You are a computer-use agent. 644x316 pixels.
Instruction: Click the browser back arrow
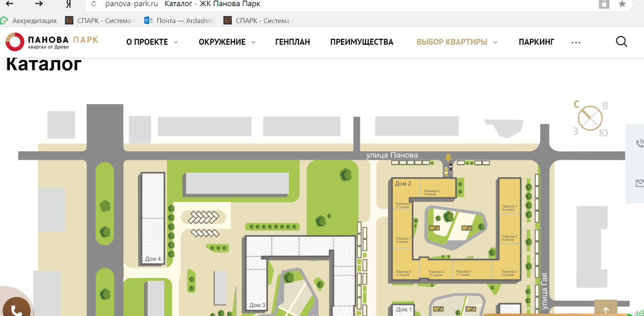[x=10, y=4]
